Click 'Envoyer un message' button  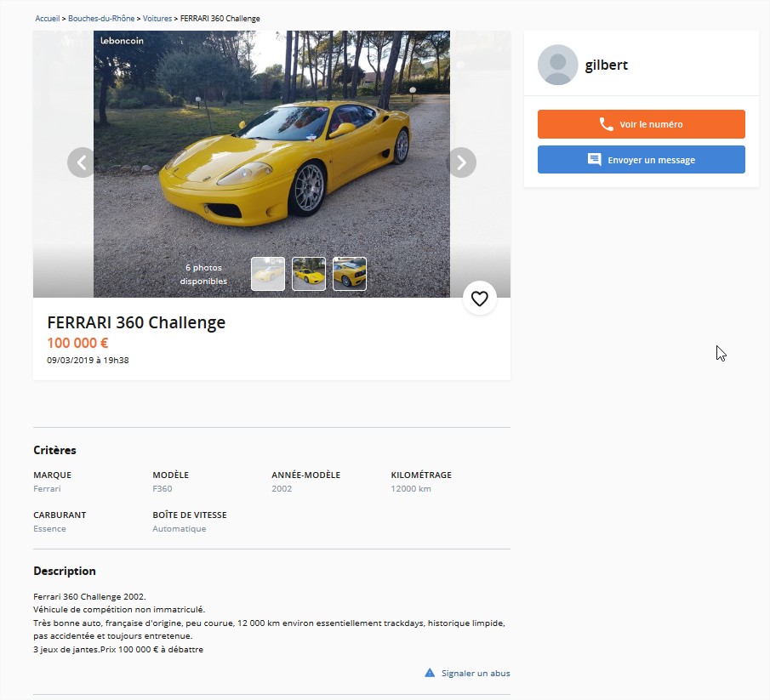641,160
